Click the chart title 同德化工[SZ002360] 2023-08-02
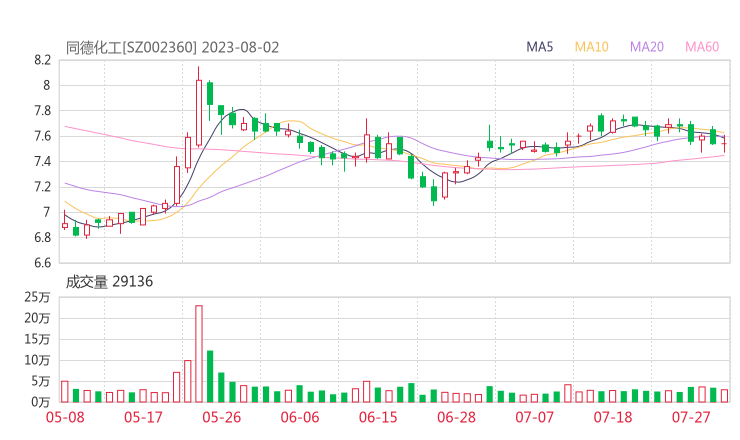Screen dimensions: 740x440 (x=172, y=48)
